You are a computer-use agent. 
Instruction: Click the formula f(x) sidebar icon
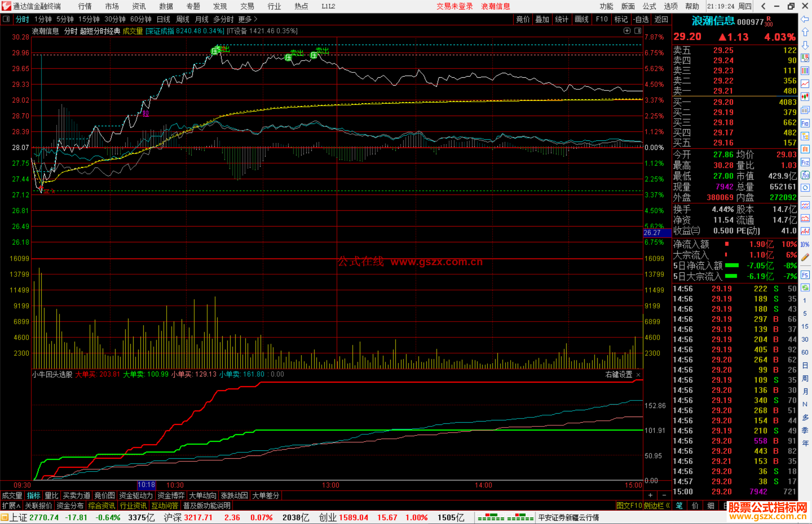[805, 175]
